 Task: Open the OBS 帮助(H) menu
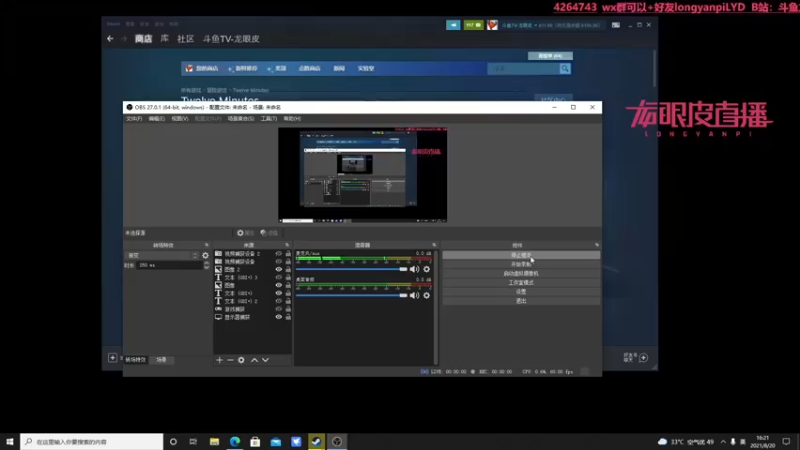[x=292, y=118]
